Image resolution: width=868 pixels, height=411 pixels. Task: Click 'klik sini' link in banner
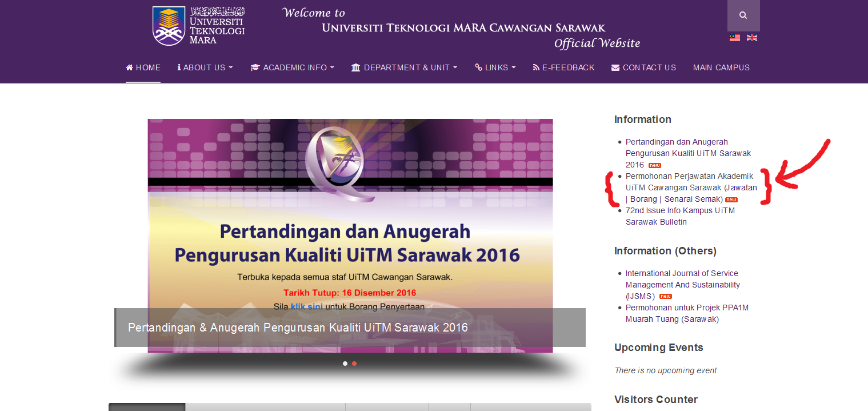tap(306, 306)
